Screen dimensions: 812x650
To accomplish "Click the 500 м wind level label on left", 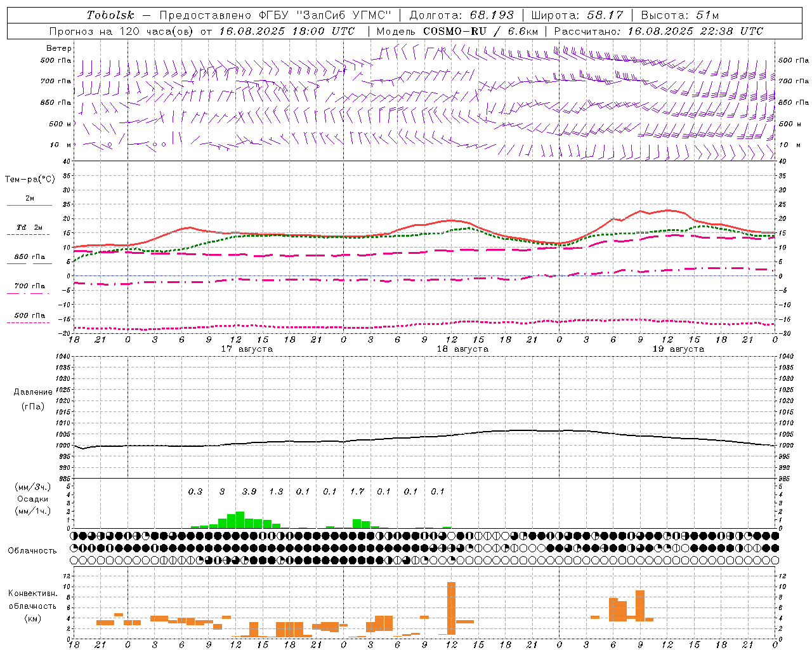I will 60,124.
